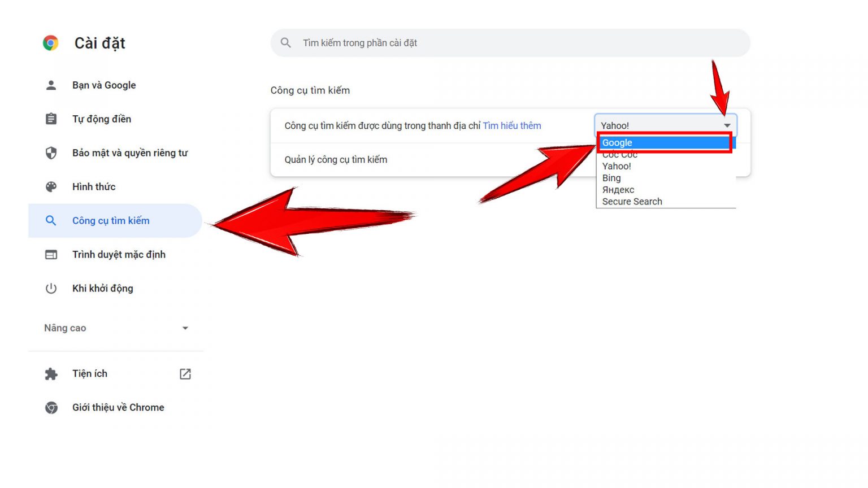Click the external link icon next to Tiện ích
Image resolution: width=868 pixels, height=488 pixels.
185,374
